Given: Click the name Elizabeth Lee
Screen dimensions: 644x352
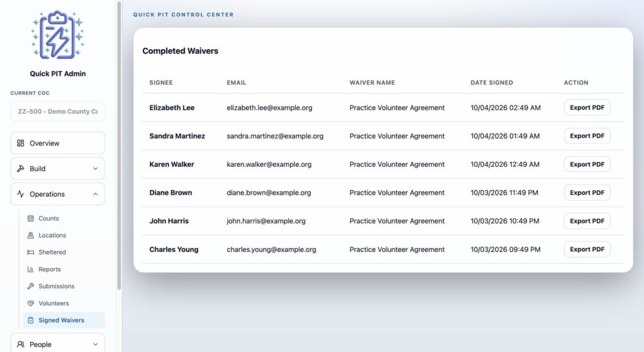Looking at the screenshot, I should click(x=172, y=108).
